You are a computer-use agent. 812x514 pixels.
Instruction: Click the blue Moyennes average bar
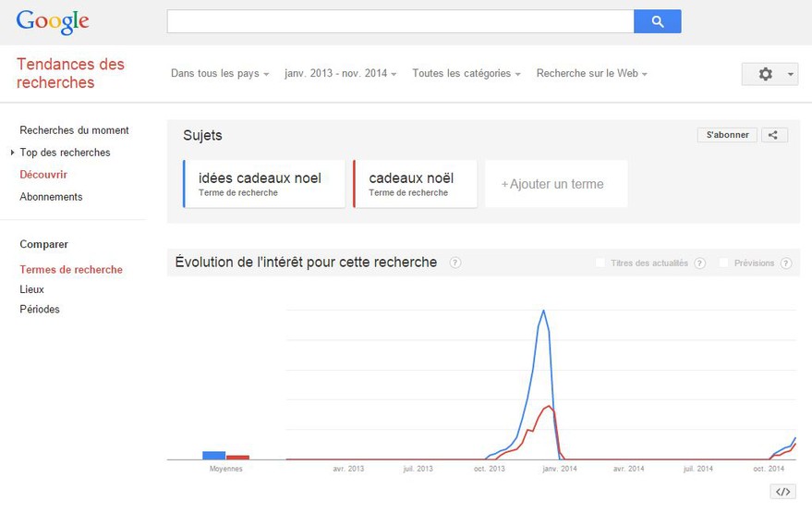(x=214, y=456)
